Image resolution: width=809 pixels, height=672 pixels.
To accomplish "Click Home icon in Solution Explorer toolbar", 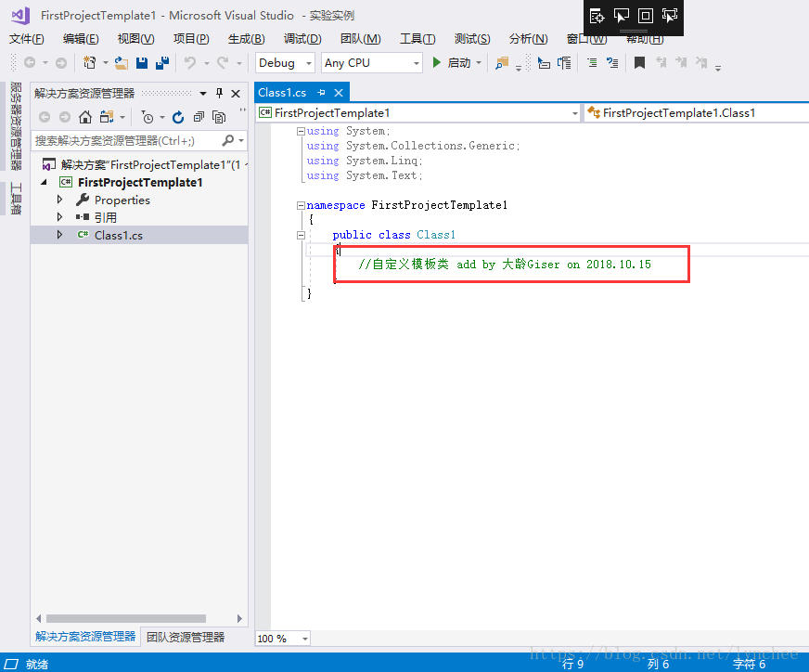I will tap(85, 117).
